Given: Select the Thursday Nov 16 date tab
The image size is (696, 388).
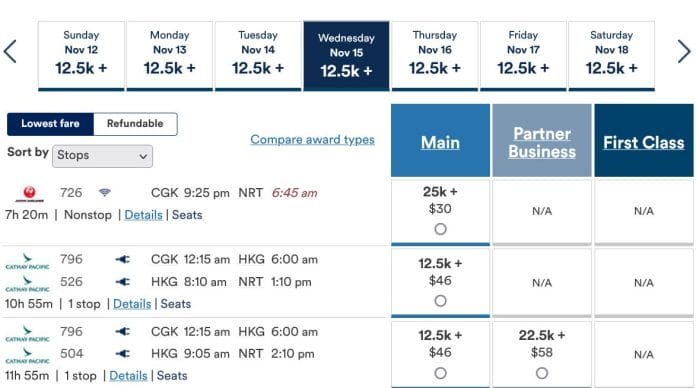Looking at the screenshot, I should click(x=435, y=56).
